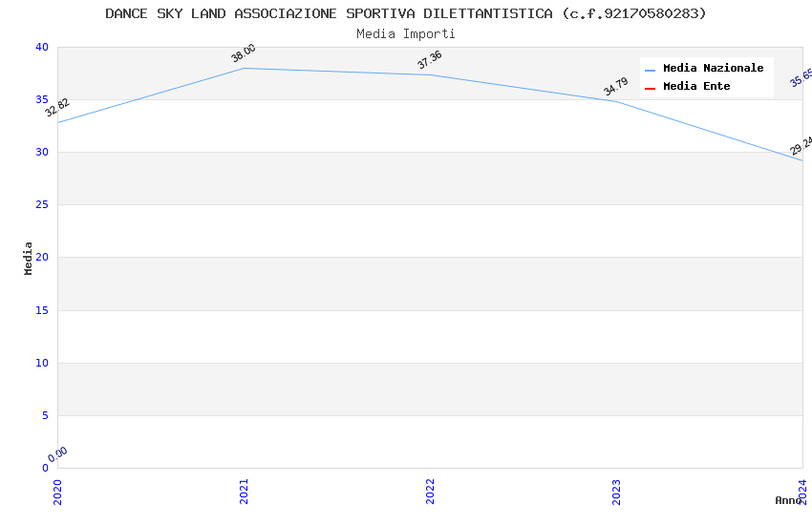Click the 2020 x-axis year label
This screenshot has width=812, height=525.
57,492
